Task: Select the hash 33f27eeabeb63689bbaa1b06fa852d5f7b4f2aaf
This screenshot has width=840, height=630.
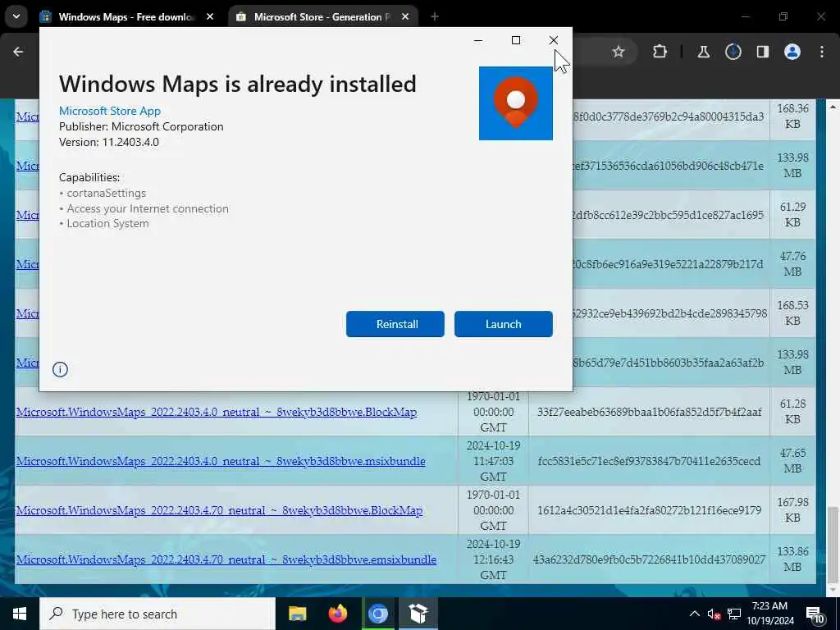Action: (x=649, y=412)
